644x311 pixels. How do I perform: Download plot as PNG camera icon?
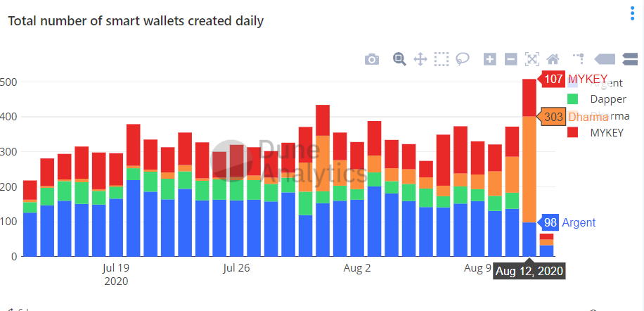point(372,59)
